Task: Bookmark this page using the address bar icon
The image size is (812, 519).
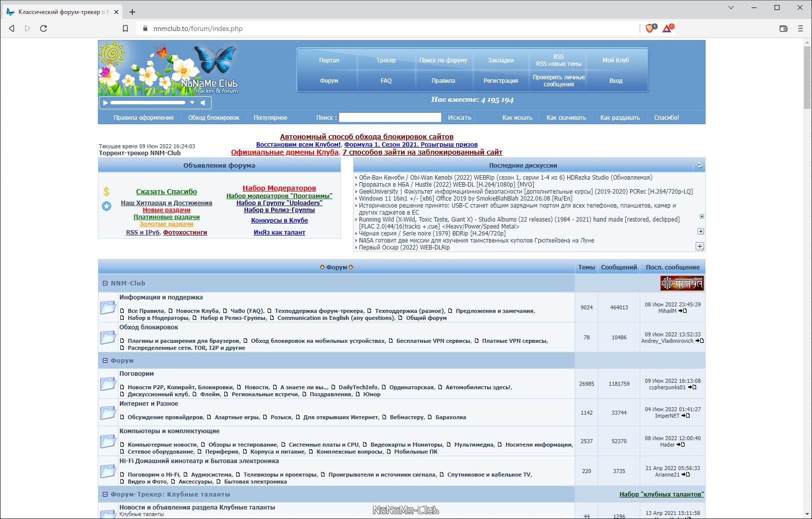Action: pyautogui.click(x=125, y=28)
